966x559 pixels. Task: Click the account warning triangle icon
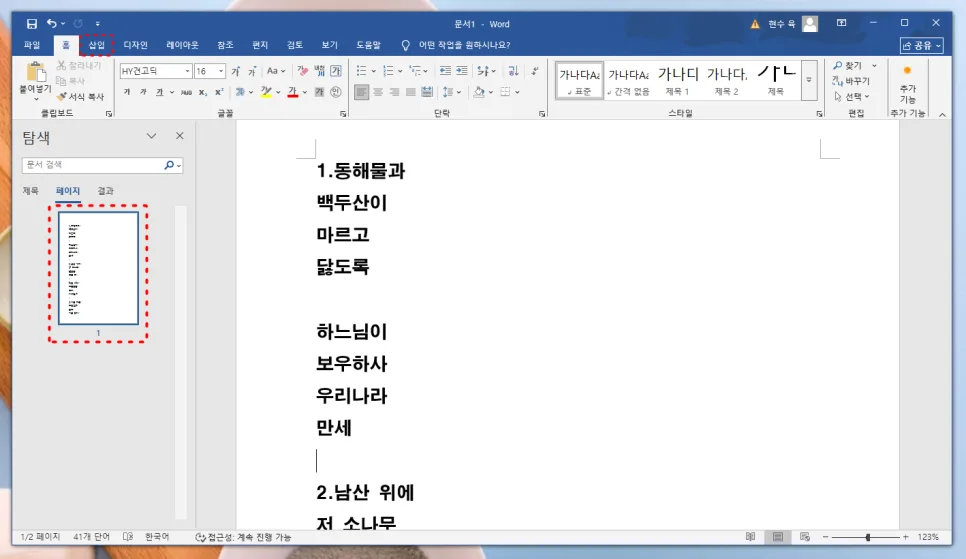point(755,24)
